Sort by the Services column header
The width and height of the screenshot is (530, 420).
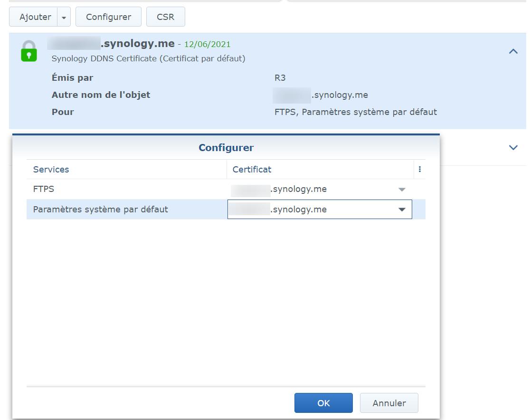click(51, 170)
